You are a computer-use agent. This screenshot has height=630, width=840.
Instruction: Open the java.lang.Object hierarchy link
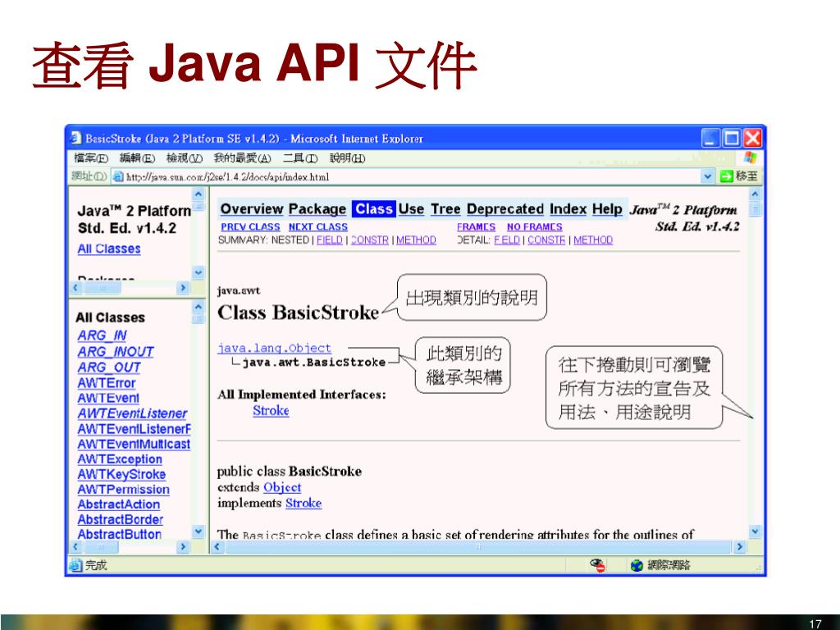274,348
